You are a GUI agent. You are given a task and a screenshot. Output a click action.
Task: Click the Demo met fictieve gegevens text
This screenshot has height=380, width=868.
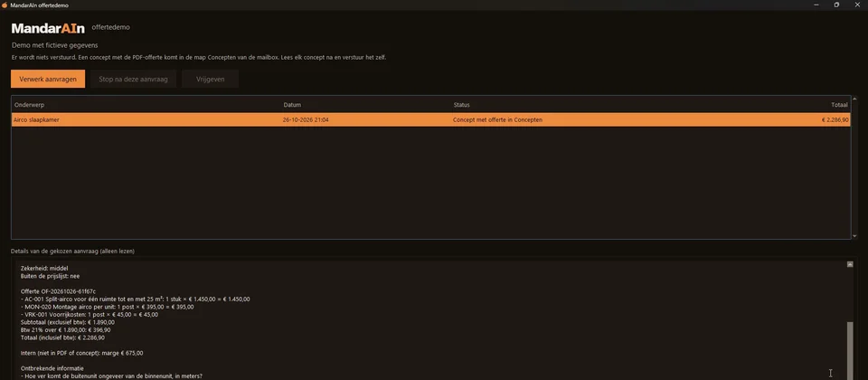55,45
